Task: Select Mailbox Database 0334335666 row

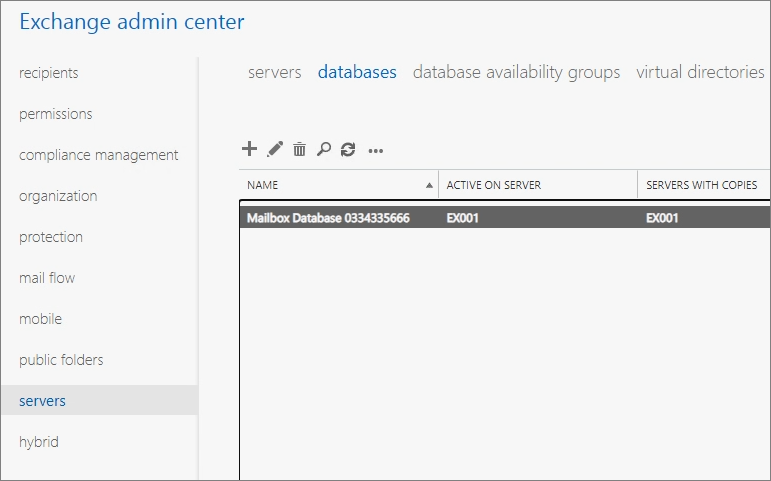Action: (505, 218)
